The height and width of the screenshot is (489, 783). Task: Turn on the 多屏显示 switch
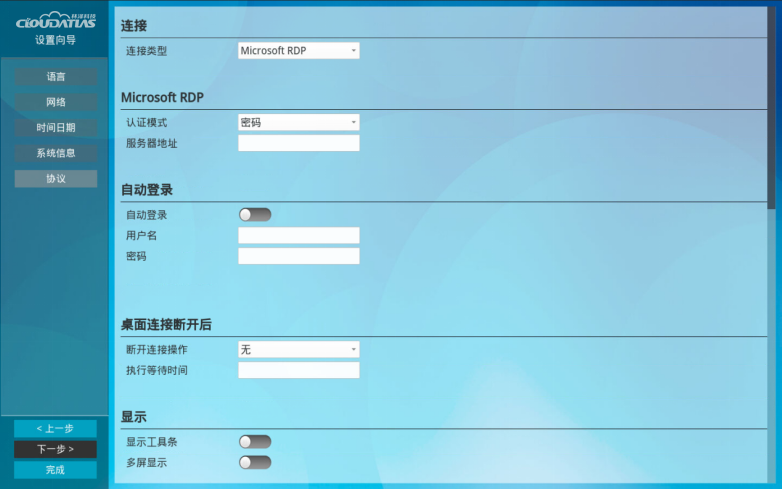pyautogui.click(x=255, y=462)
